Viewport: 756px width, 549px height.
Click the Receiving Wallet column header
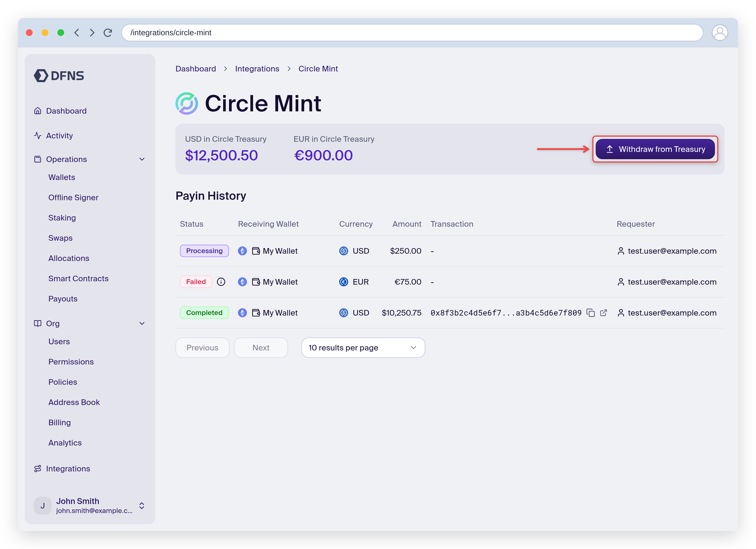click(268, 224)
